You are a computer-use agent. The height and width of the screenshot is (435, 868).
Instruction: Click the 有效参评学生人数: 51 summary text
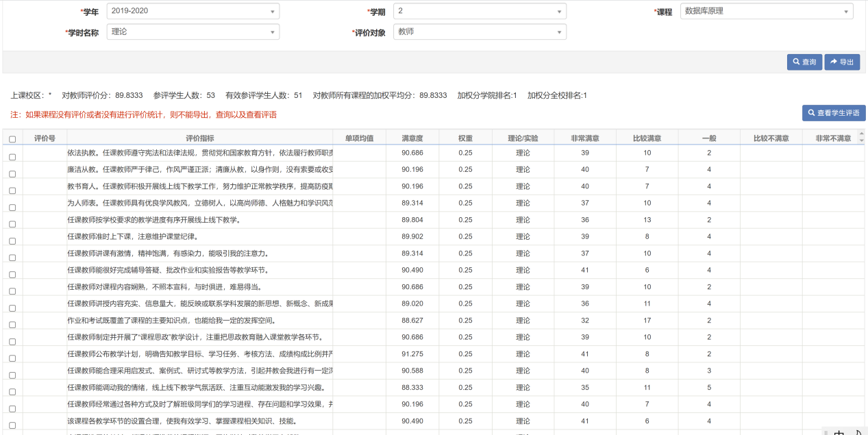tap(264, 95)
